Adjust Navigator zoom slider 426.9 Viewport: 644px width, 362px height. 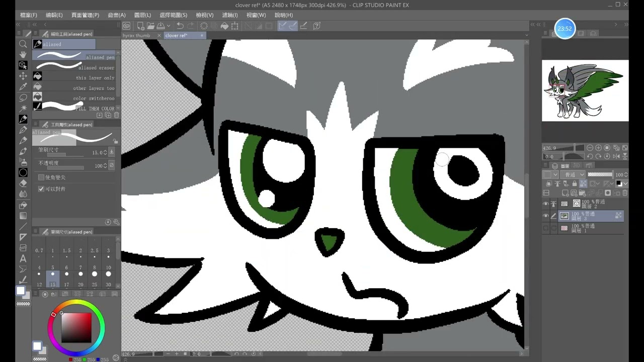tap(563, 148)
